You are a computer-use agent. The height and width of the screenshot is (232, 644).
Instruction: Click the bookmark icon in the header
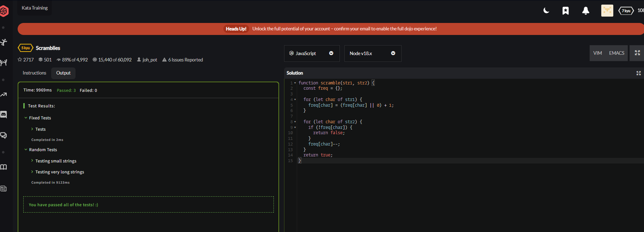click(565, 11)
